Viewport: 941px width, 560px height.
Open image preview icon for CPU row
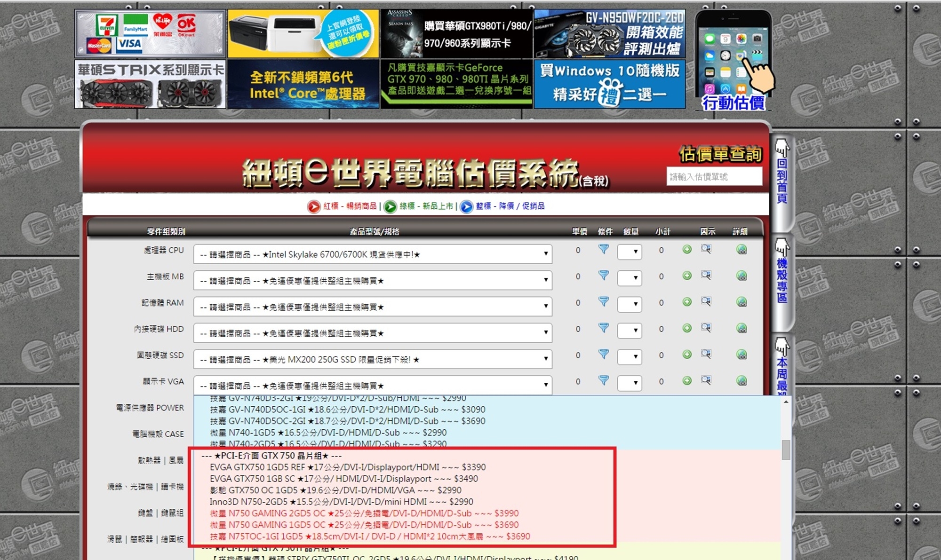coord(706,249)
